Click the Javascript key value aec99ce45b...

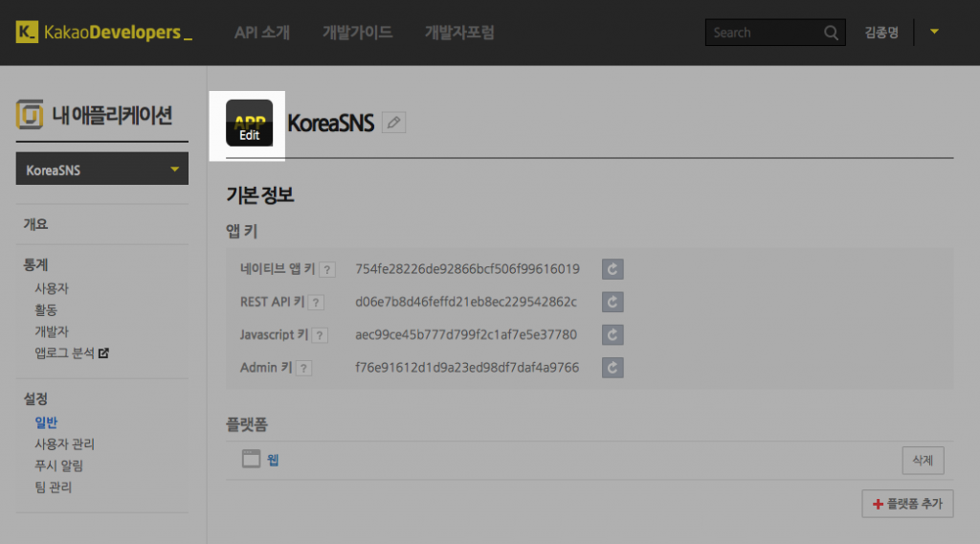(466, 335)
